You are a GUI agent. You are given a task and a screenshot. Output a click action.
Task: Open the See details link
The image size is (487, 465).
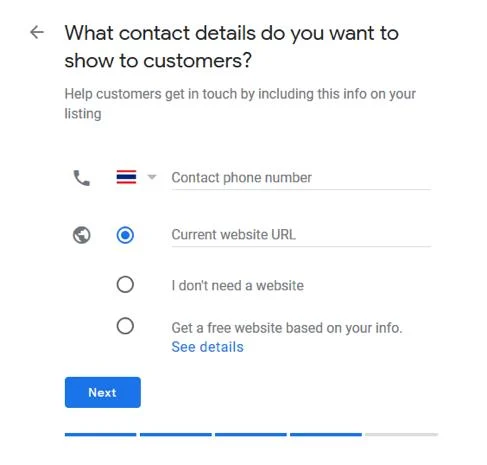[207, 347]
